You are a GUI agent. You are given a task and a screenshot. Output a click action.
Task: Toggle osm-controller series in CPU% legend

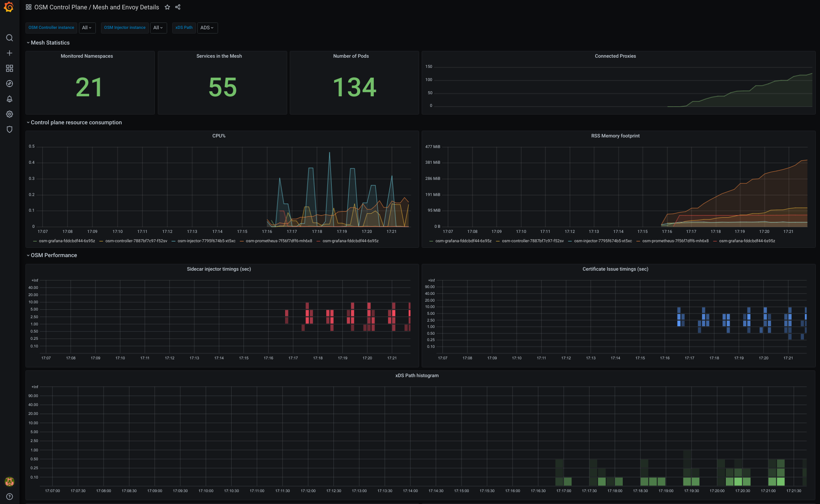pyautogui.click(x=136, y=241)
